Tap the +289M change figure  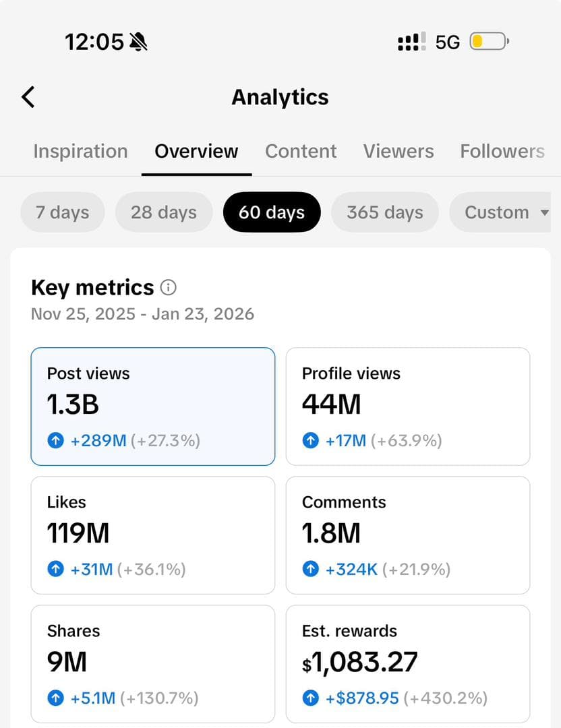(98, 440)
